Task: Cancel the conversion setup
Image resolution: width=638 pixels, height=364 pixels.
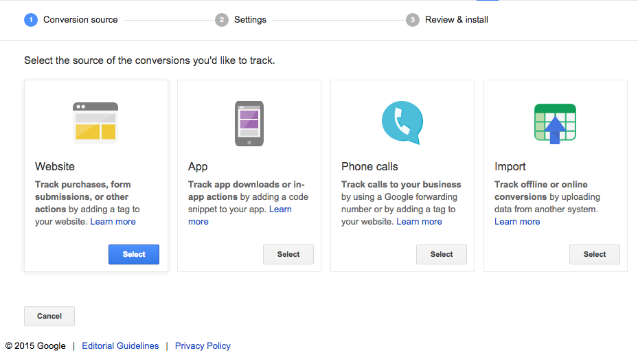Action: pyautogui.click(x=49, y=316)
